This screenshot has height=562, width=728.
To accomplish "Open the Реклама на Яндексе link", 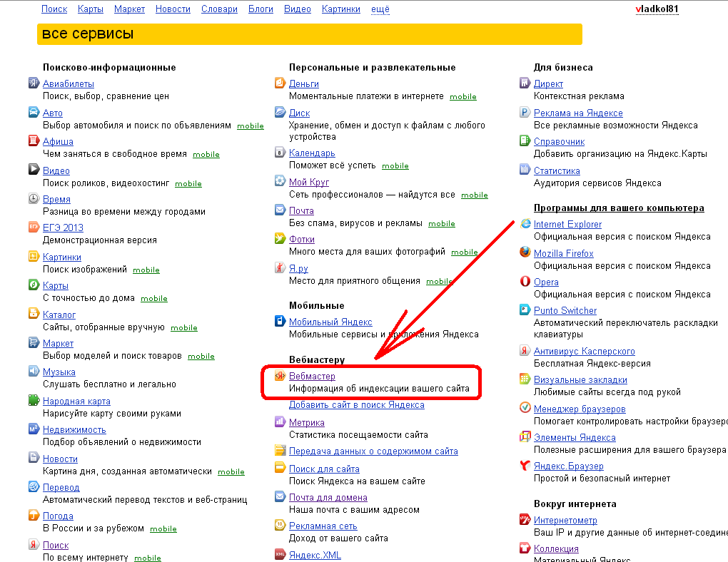I will 578,113.
